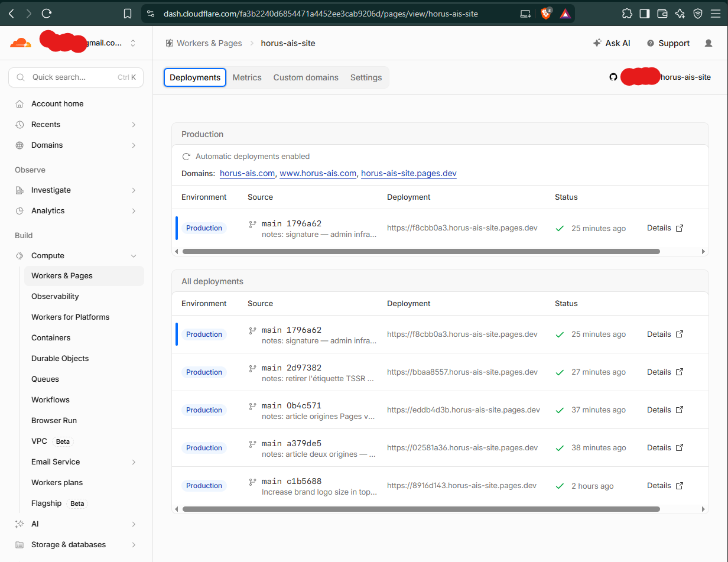Click the AI sparkle icon in sidebar
728x562 pixels.
click(19, 524)
